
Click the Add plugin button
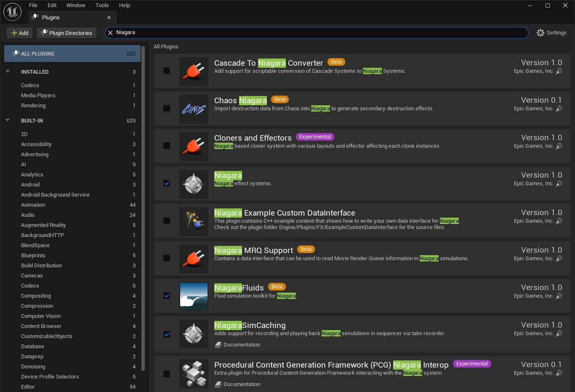(20, 33)
